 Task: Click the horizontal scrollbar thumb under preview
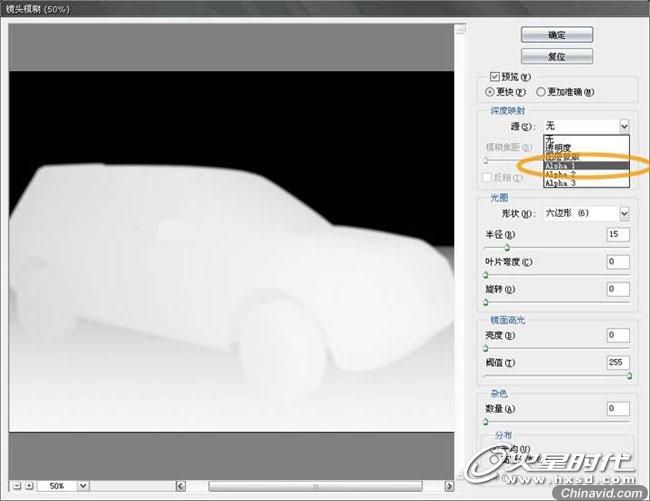[315, 486]
